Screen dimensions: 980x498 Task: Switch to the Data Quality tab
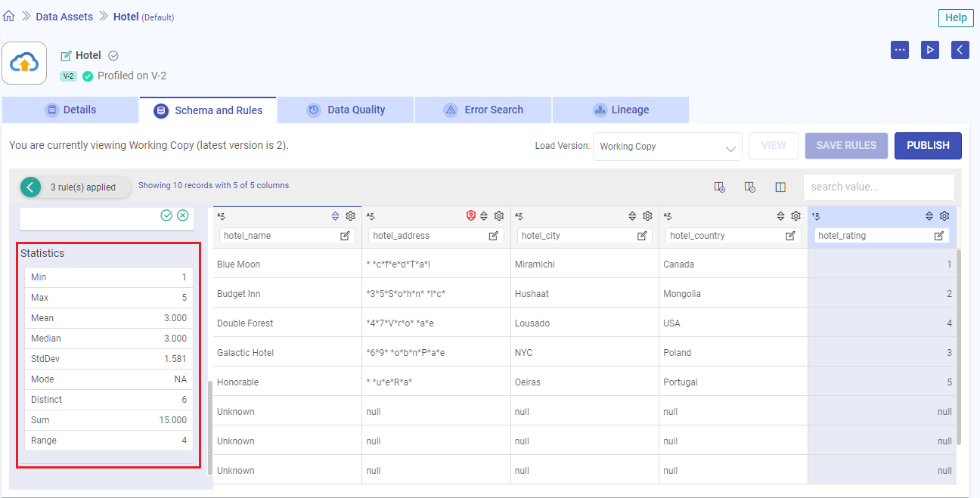pyautogui.click(x=345, y=110)
